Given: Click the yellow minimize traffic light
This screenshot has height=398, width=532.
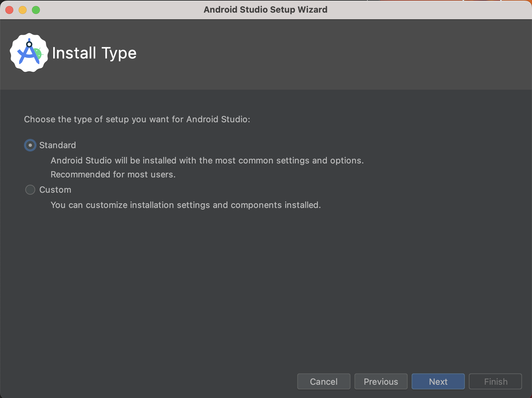Looking at the screenshot, I should click(22, 10).
